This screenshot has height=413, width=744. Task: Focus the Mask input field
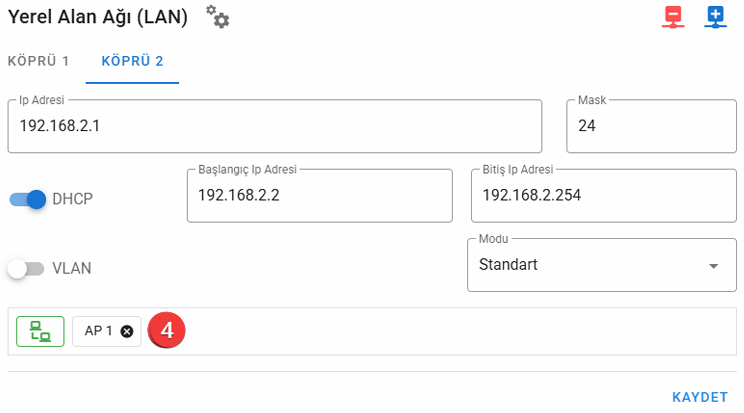click(649, 126)
